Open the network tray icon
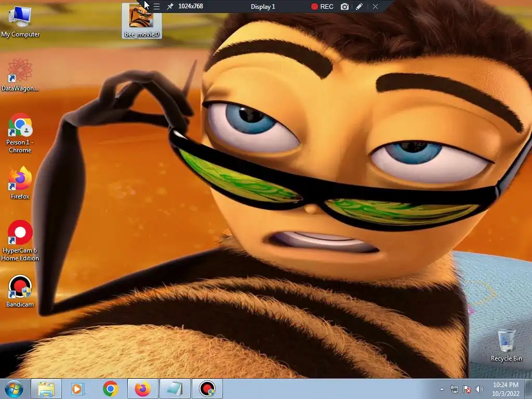The height and width of the screenshot is (399, 532). 454,389
